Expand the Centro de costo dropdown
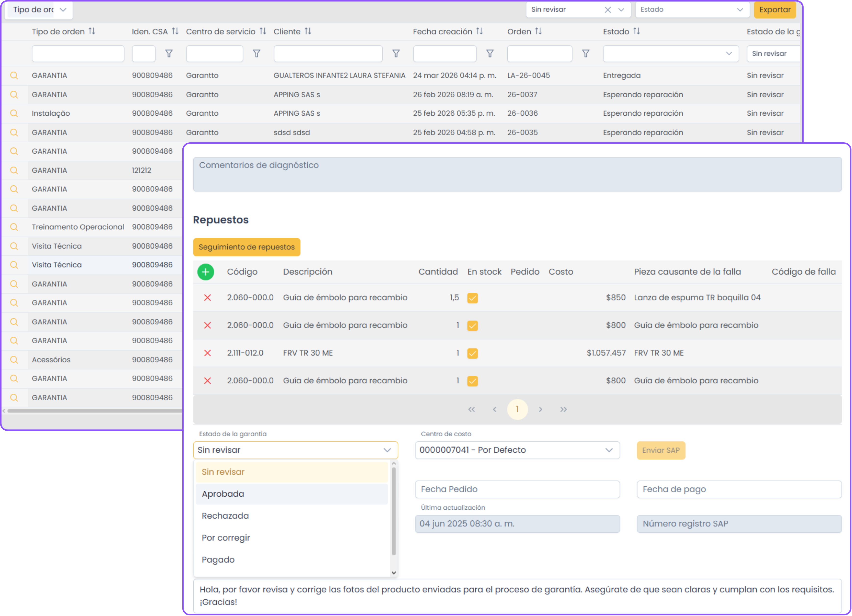852x616 pixels. (x=608, y=450)
